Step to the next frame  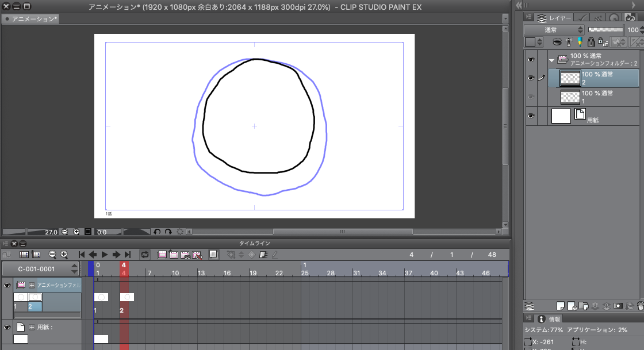point(116,255)
